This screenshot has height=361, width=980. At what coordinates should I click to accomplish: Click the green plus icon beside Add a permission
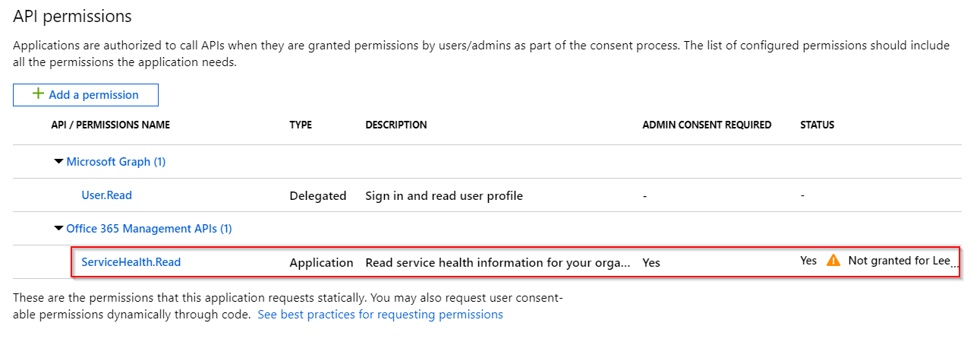pos(37,94)
